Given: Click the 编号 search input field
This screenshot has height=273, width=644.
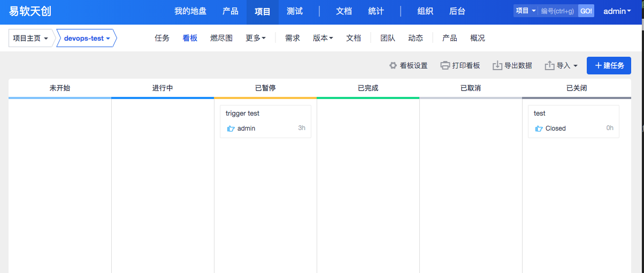Looking at the screenshot, I should 558,11.
